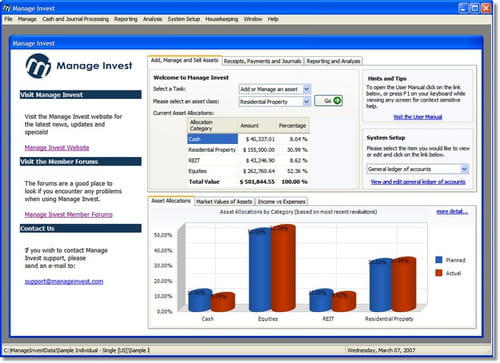The height and width of the screenshot is (363, 500).
Task: Expand the asset class dropdown
Action: point(307,102)
